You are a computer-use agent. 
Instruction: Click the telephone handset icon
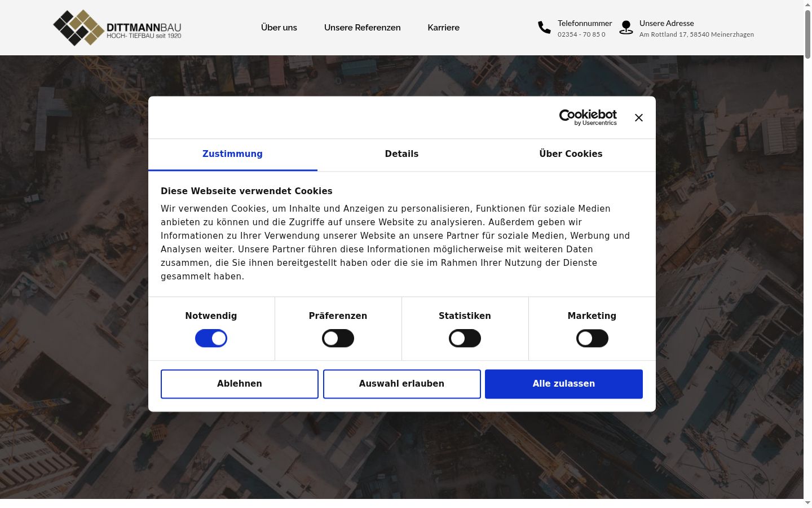544,28
